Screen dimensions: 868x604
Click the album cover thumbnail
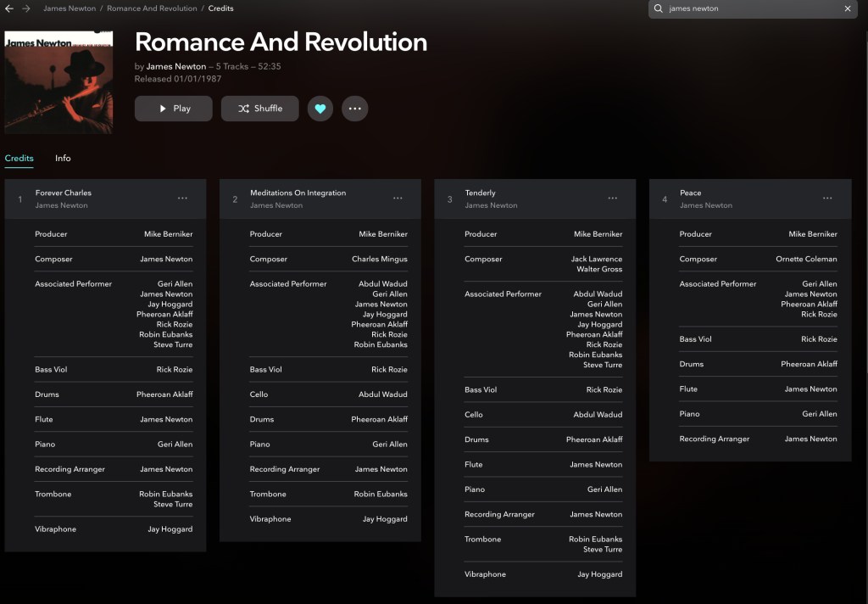[x=58, y=82]
